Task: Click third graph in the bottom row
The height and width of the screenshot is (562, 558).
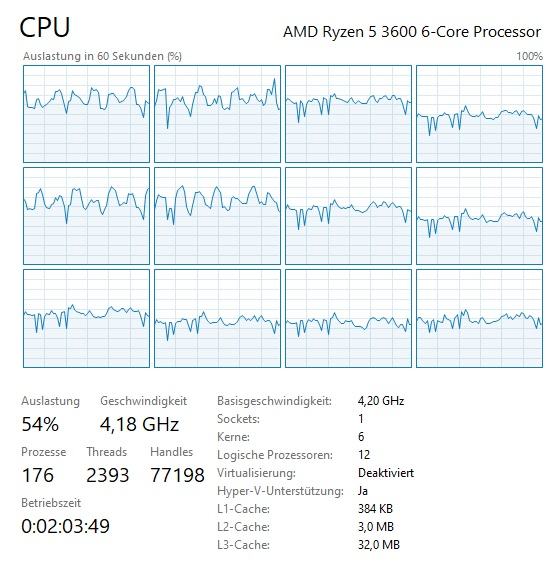Action: pos(348,319)
